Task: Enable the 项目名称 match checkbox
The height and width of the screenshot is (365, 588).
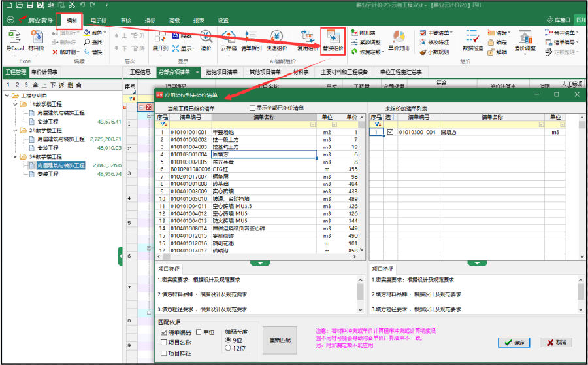Action: (163, 343)
